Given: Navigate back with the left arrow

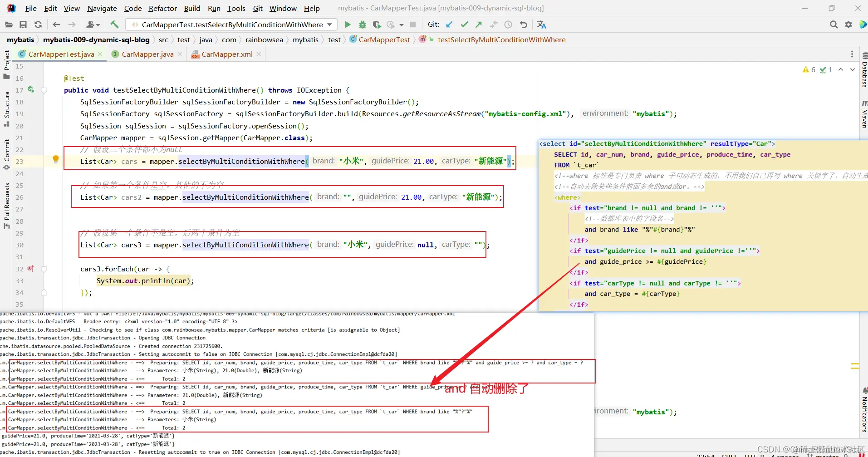Looking at the screenshot, I should (x=56, y=25).
